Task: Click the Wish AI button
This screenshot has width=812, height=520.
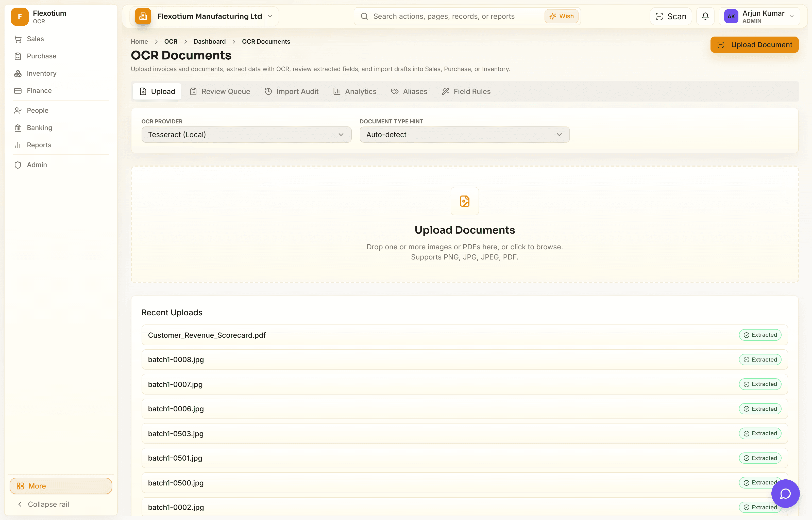Action: (561, 16)
